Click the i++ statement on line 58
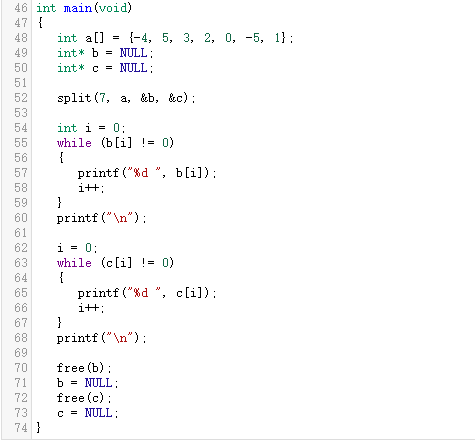 [91, 188]
